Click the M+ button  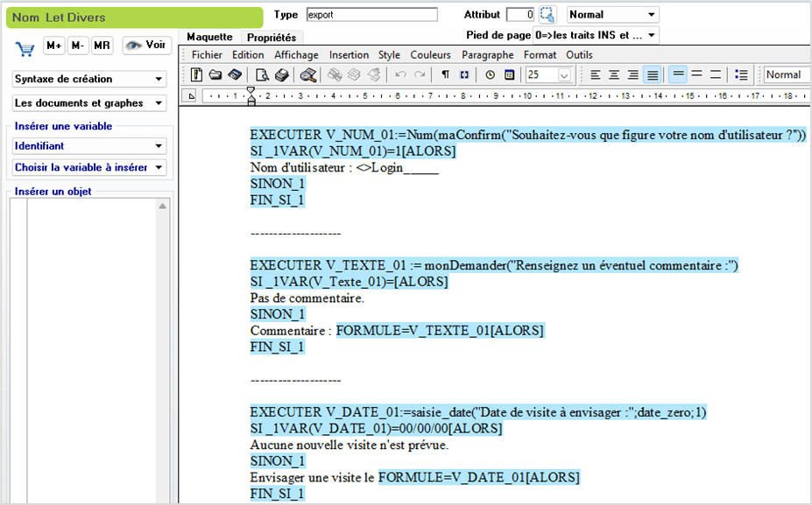click(53, 46)
